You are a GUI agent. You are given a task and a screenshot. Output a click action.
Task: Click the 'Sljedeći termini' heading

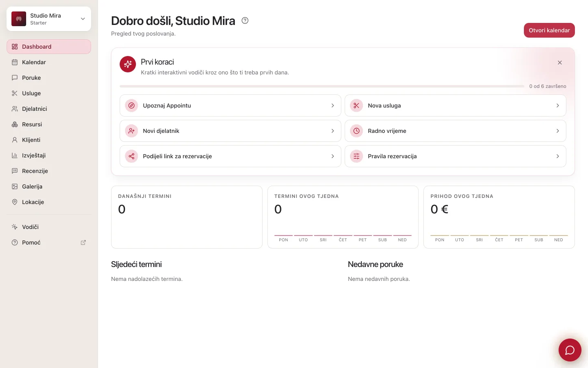point(136,265)
